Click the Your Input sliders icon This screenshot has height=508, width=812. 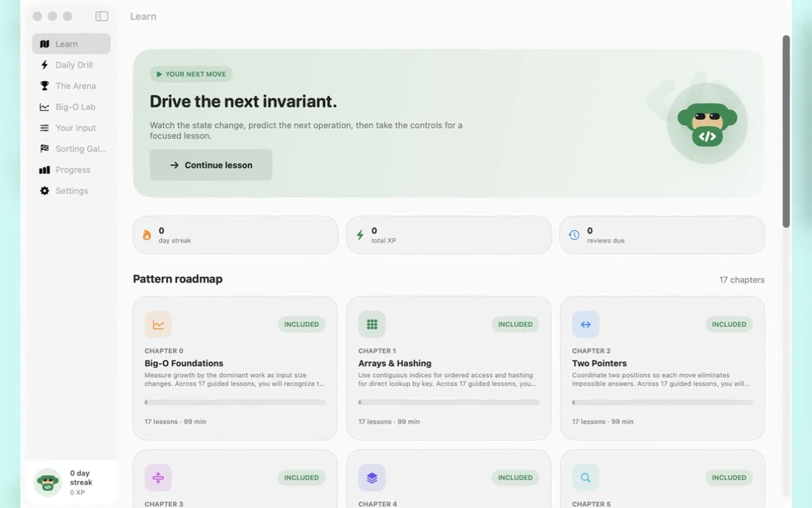tap(45, 128)
